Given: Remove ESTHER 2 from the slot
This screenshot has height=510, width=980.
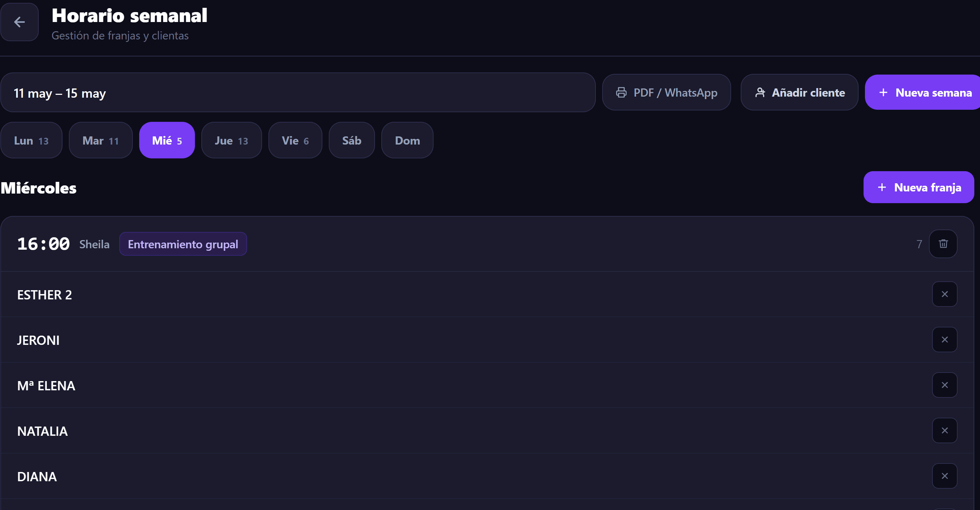Looking at the screenshot, I should pos(944,294).
